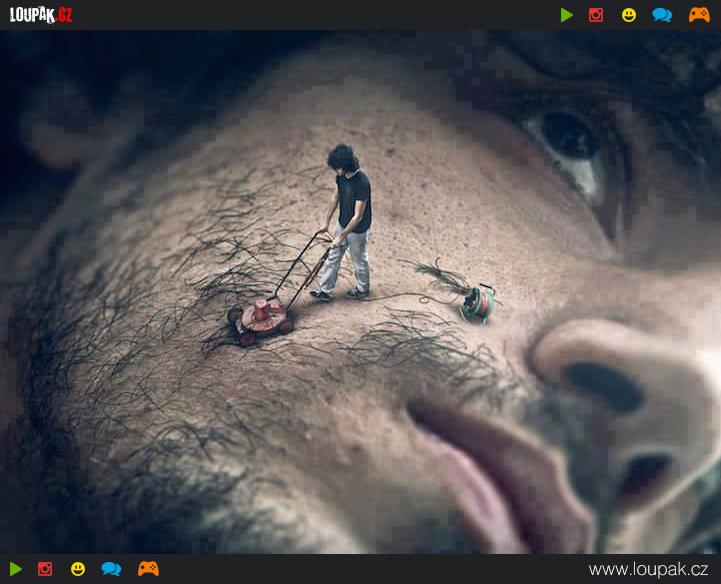The image size is (721, 584).
Task: Open the blue chat icon in bottom bar
Action: pos(111,569)
